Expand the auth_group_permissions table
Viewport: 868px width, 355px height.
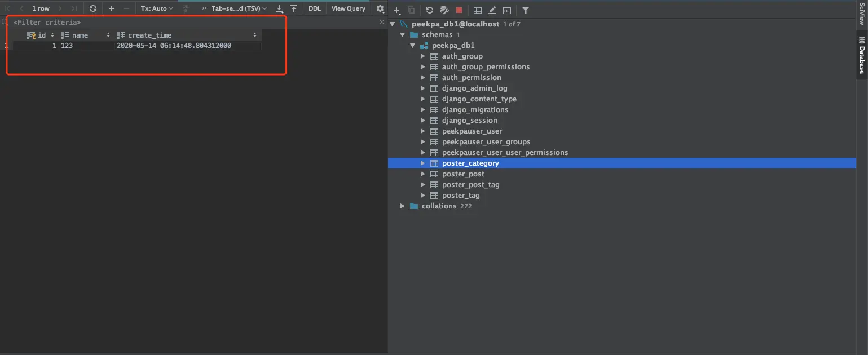click(424, 67)
